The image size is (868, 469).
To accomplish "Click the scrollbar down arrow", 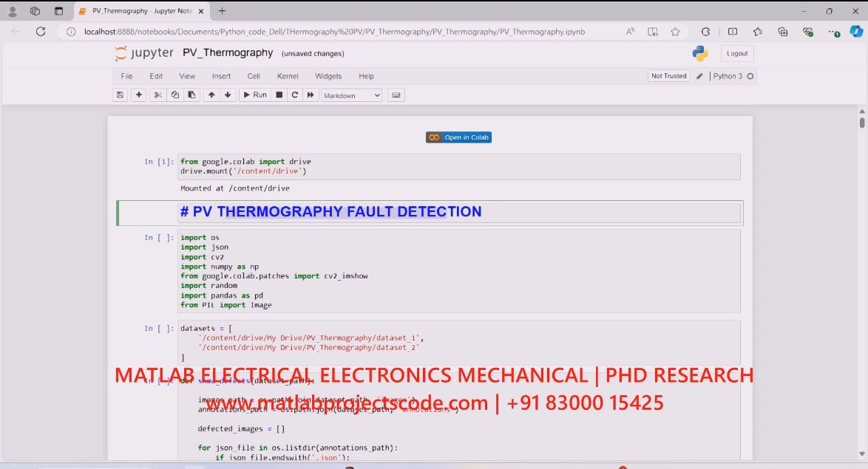I will (x=862, y=454).
